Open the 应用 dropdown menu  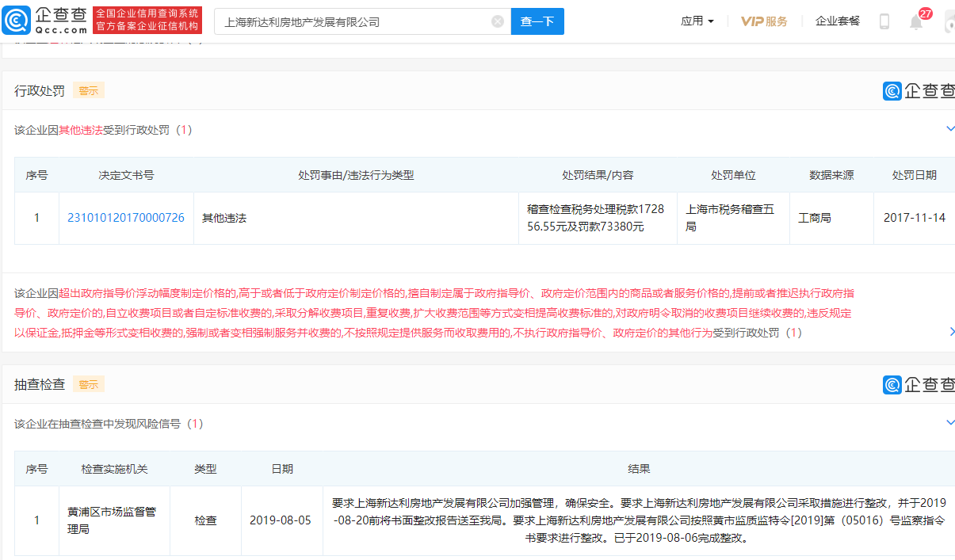point(697,21)
